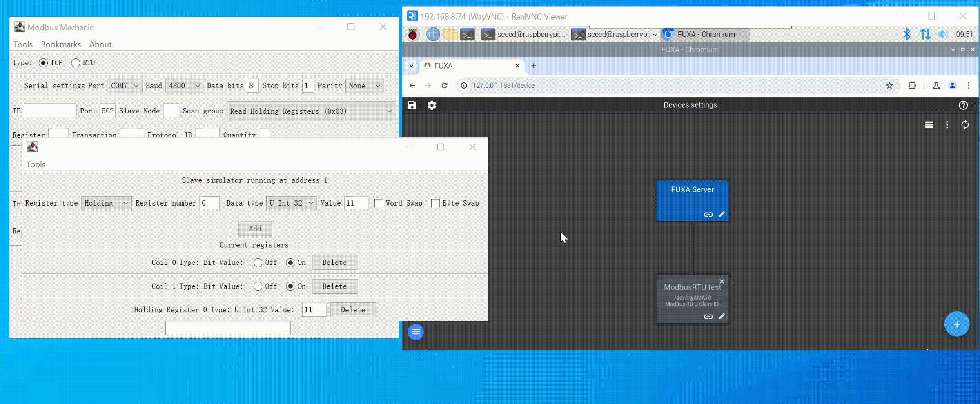
Task: Switch to device list view icon
Action: click(929, 125)
